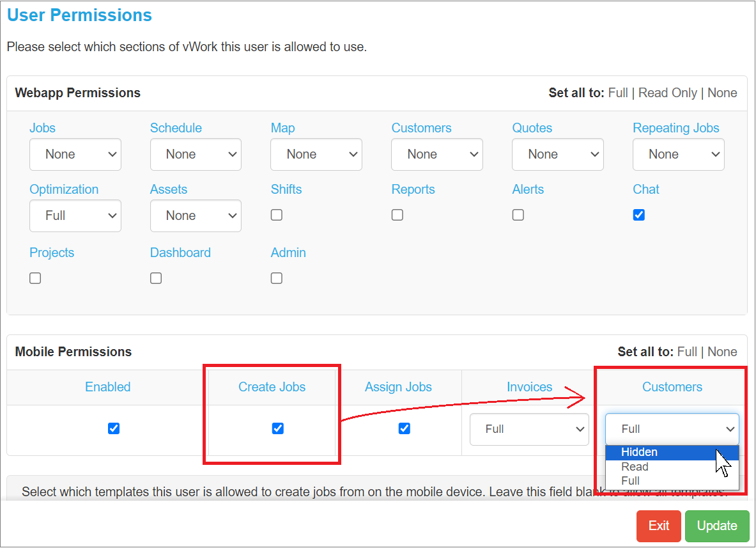Click the Optimization label link
This screenshot has height=548, width=756.
64,189
